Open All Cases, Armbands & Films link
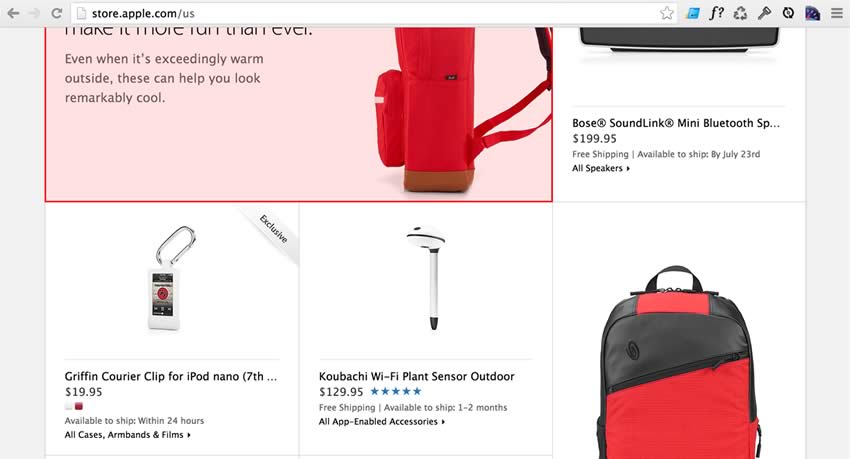 127,435
